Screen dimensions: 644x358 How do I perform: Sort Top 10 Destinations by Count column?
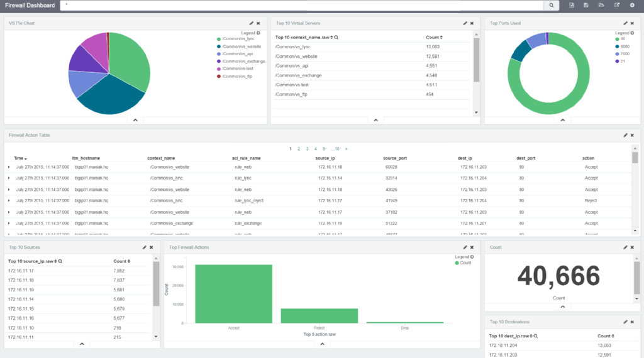pyautogui.click(x=606, y=336)
